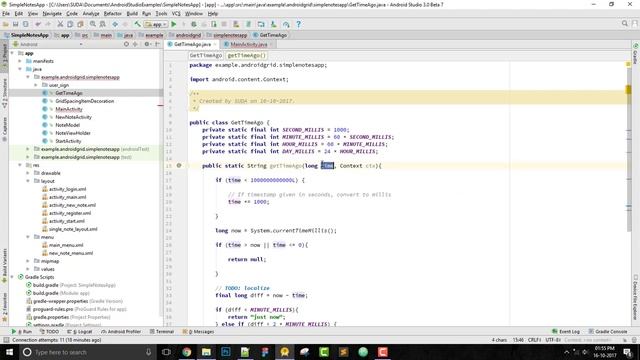Image resolution: width=640 pixels, height=360 pixels.
Task: Select single_note_layout.xml file
Action: 73,229
